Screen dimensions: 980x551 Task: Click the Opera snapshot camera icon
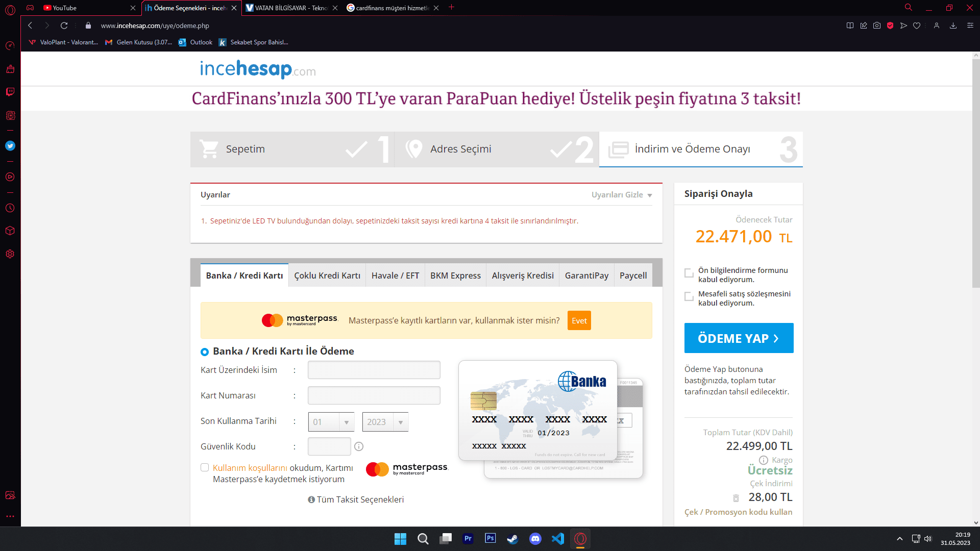(877, 26)
